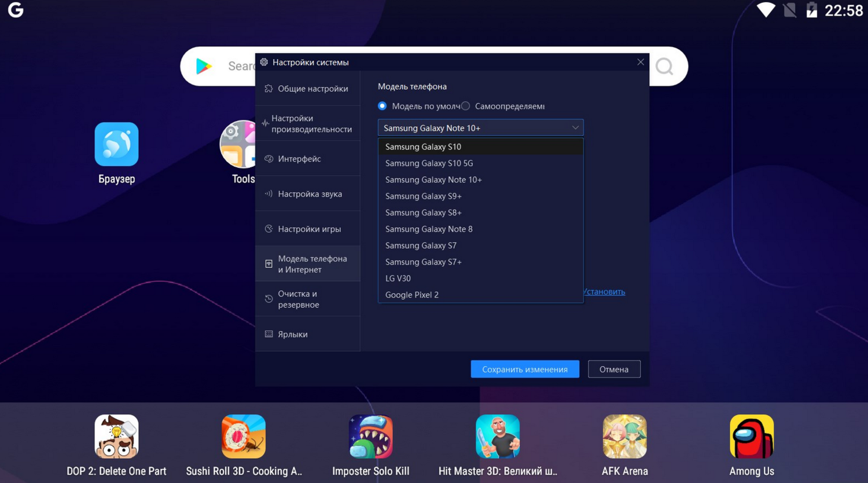Click the Google Play icon in search bar
Viewport: 868px width, 483px height.
tap(204, 67)
